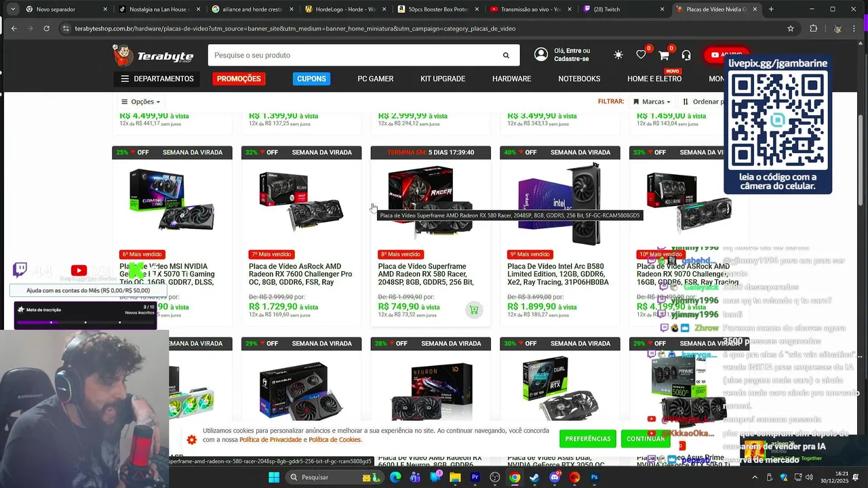Image resolution: width=868 pixels, height=488 pixels.
Task: Expand the Marcas filter dropdown
Action: coord(652,102)
